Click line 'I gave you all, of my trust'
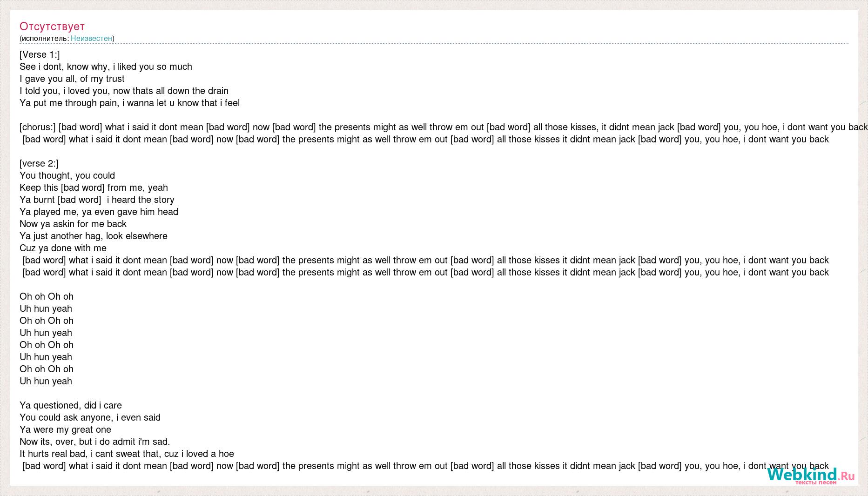 tap(72, 79)
